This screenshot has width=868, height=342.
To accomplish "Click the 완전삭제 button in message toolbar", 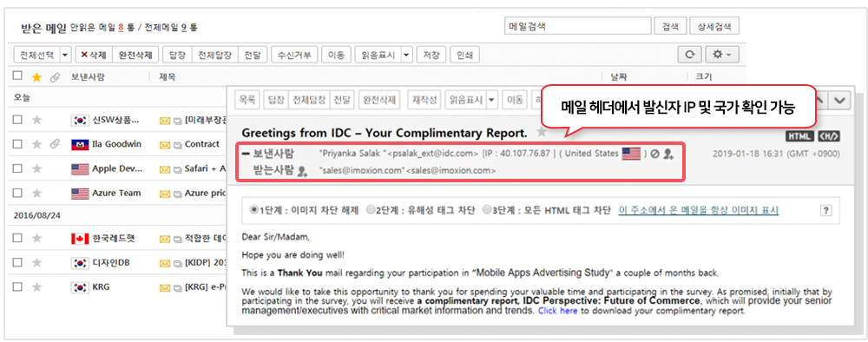I will [x=379, y=100].
